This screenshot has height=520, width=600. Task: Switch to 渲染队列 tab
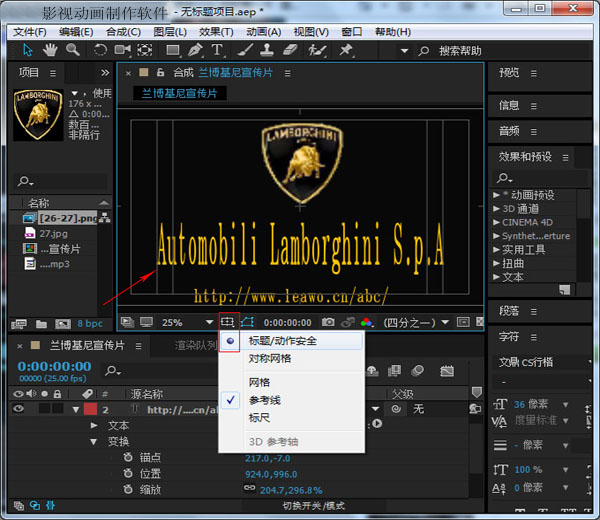coord(196,346)
